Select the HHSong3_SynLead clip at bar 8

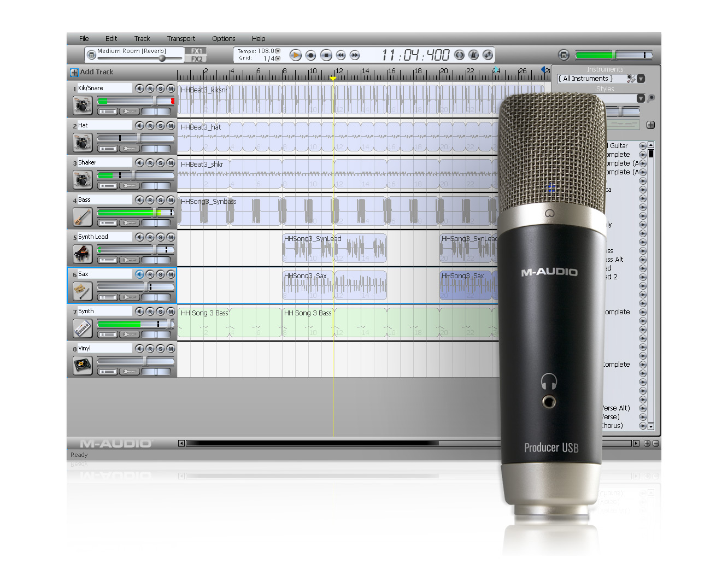[x=334, y=249]
